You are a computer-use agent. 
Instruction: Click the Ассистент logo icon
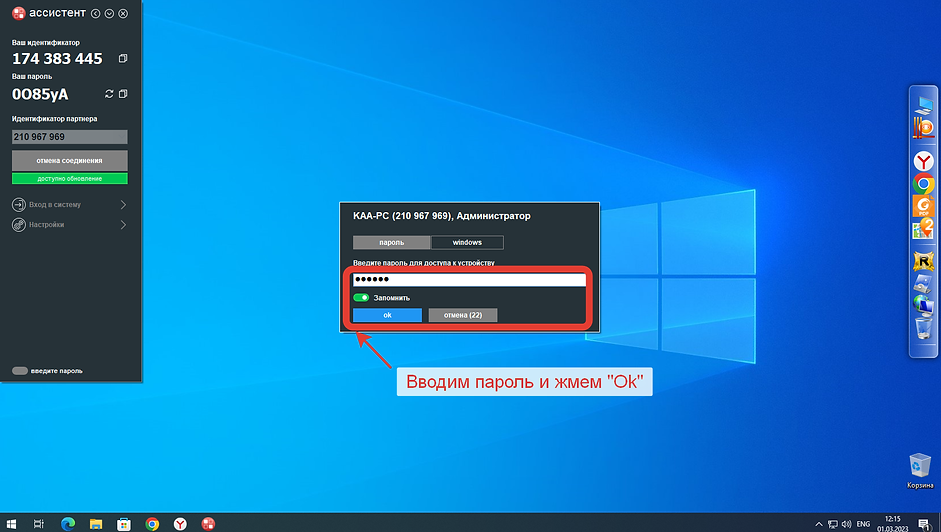(x=19, y=13)
